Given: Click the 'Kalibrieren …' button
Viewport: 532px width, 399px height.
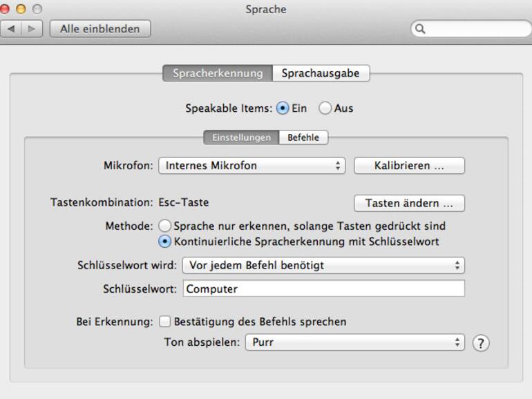Looking at the screenshot, I should tap(409, 166).
